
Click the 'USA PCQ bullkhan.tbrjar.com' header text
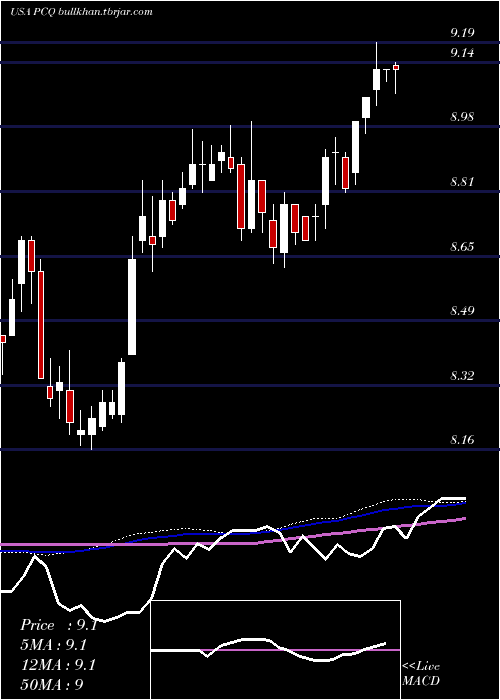coord(81,12)
